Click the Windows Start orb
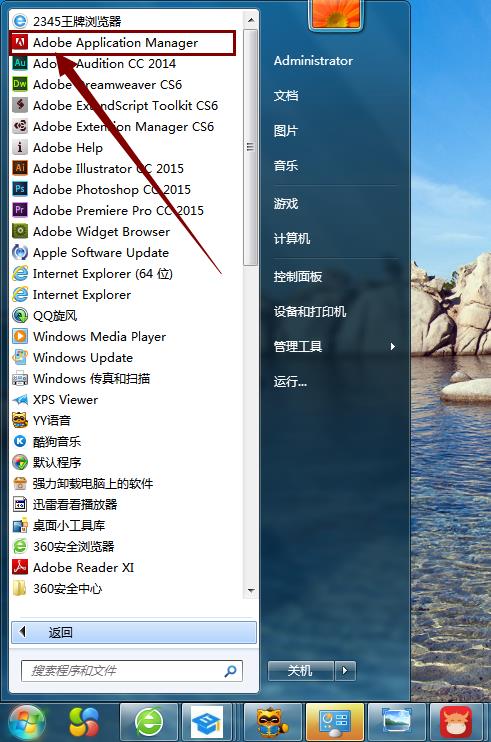491x742 pixels. click(27, 723)
